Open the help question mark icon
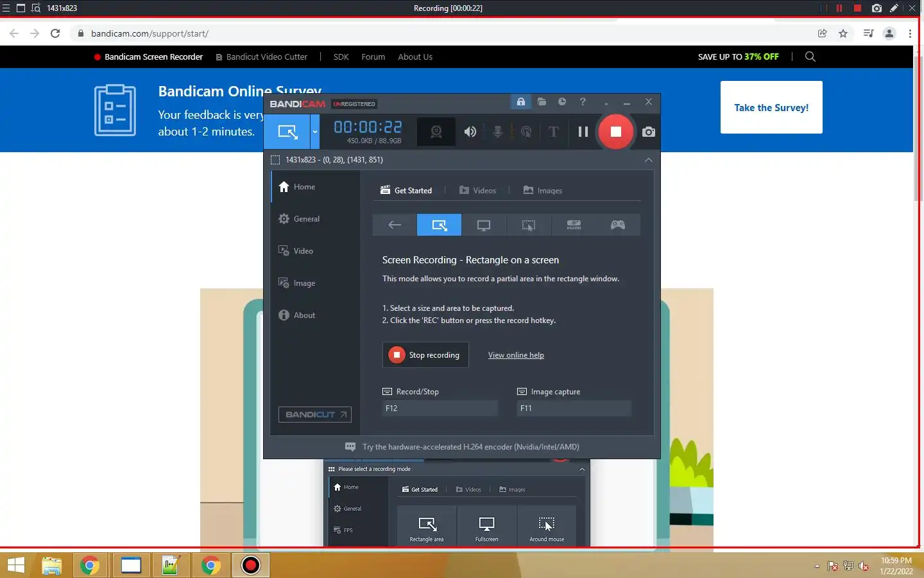Viewport: 924px width, 578px height. (583, 101)
